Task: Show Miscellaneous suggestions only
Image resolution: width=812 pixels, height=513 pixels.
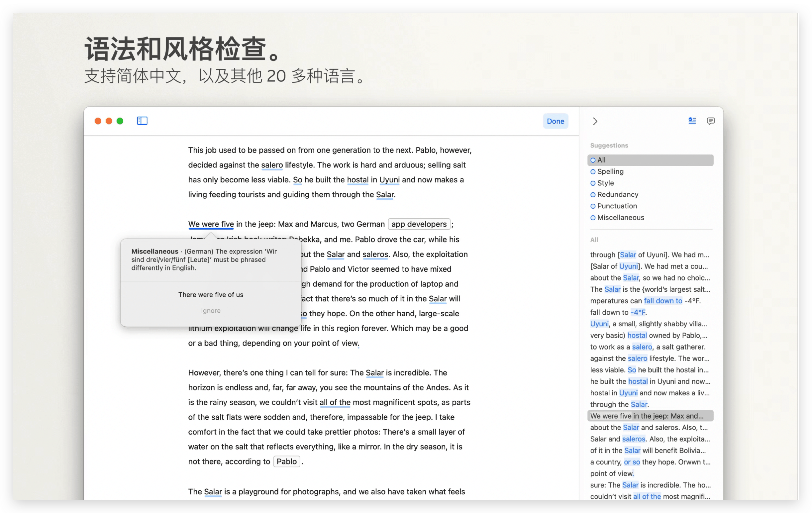Action: click(620, 217)
